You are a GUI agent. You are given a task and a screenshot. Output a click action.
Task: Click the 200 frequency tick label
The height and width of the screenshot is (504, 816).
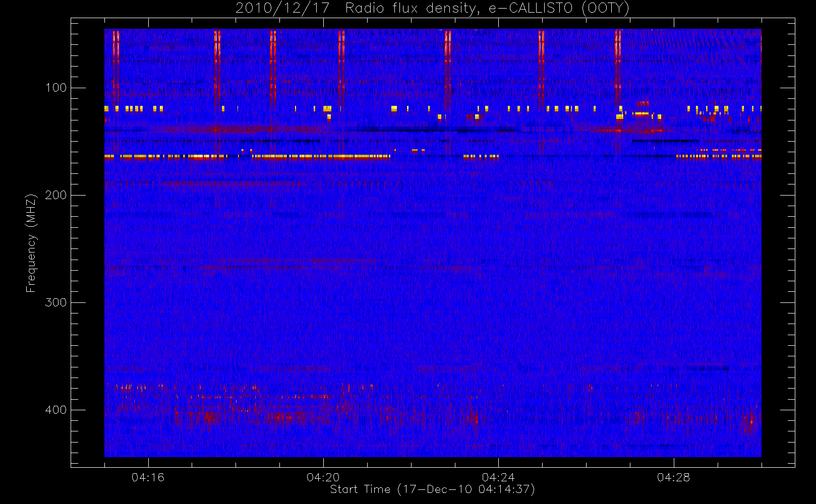coord(56,195)
